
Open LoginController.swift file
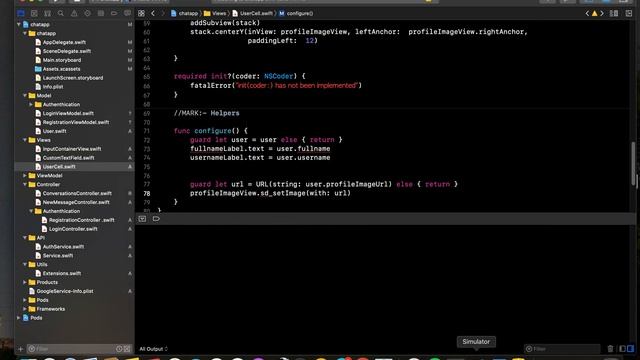coord(73,229)
